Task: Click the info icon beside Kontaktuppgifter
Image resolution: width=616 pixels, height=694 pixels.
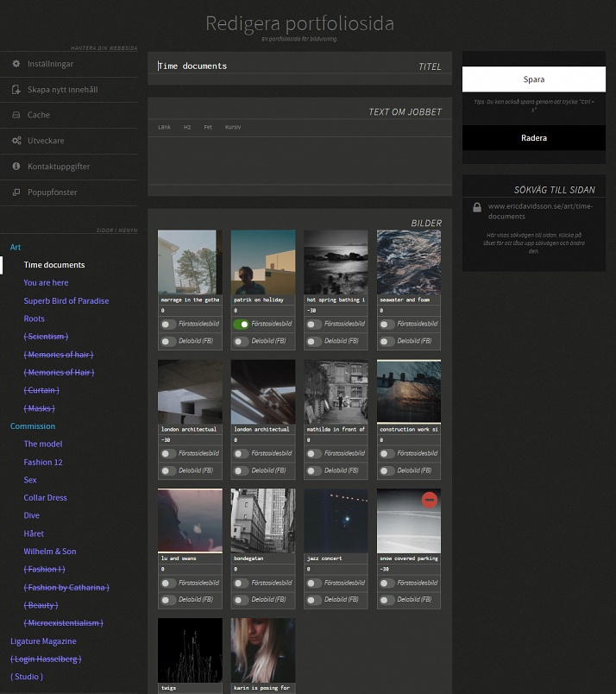Action: point(16,167)
